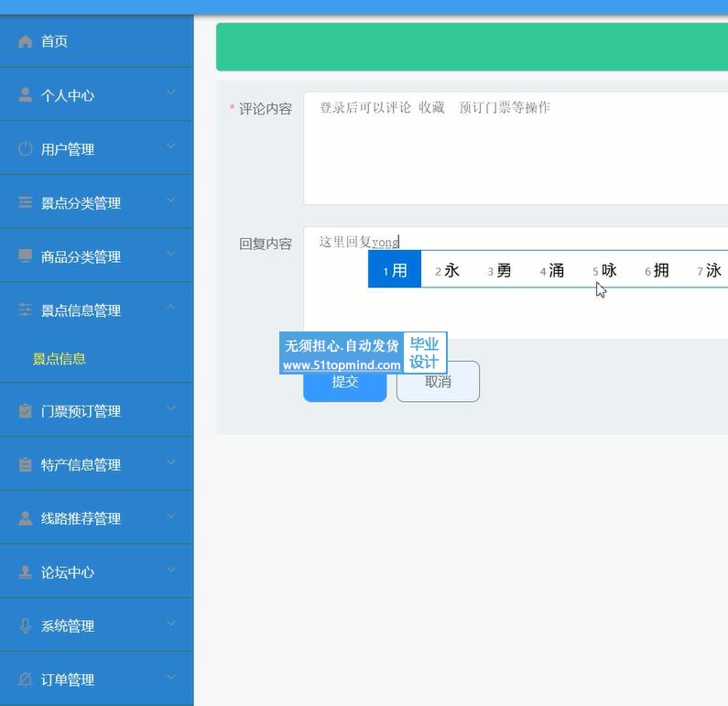Expand the 论坛中心 chevron
Viewport: 728px width, 706px height.
[171, 570]
